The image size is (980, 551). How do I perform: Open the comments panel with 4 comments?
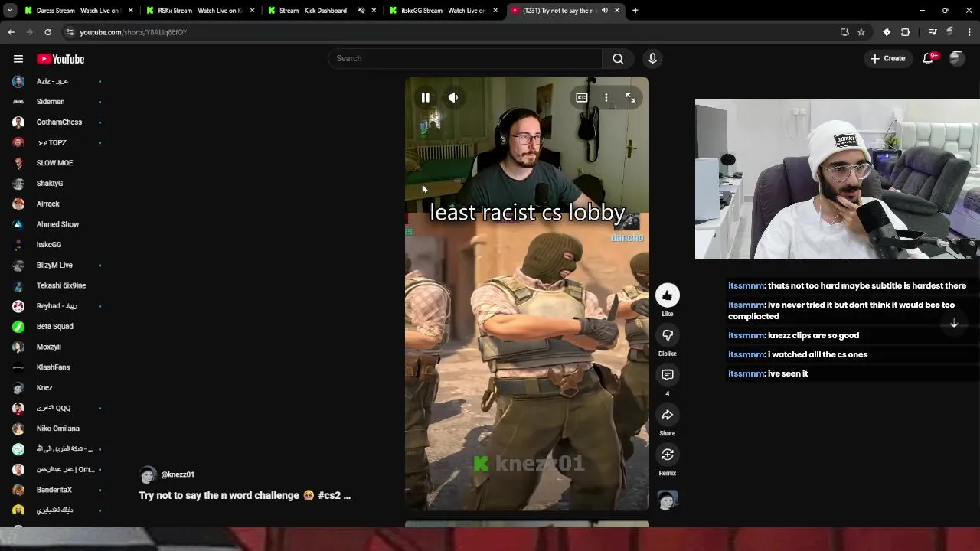pos(667,375)
